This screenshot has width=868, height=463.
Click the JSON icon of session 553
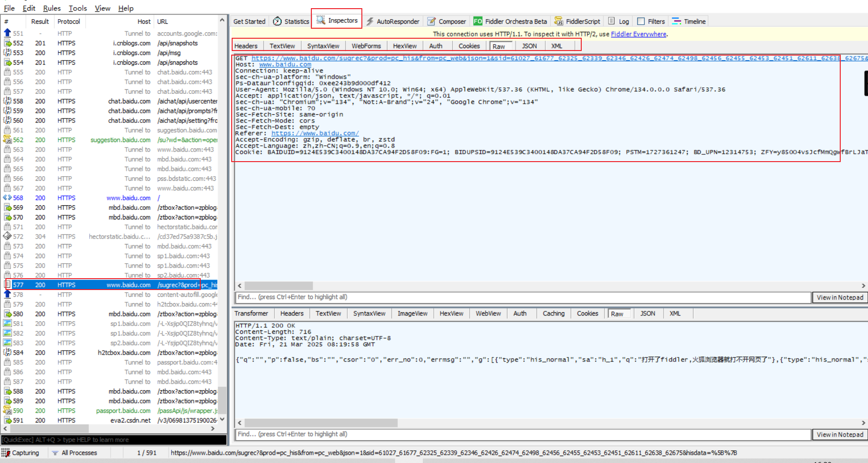(7, 53)
